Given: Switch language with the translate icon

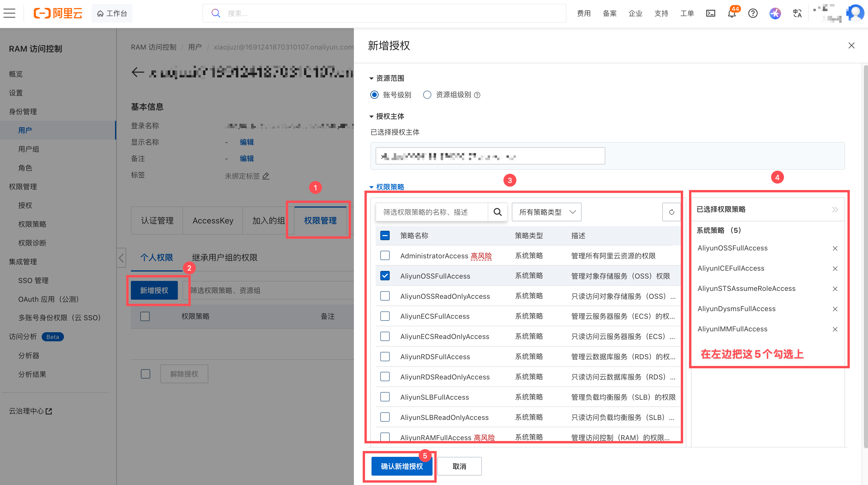Looking at the screenshot, I should [797, 13].
